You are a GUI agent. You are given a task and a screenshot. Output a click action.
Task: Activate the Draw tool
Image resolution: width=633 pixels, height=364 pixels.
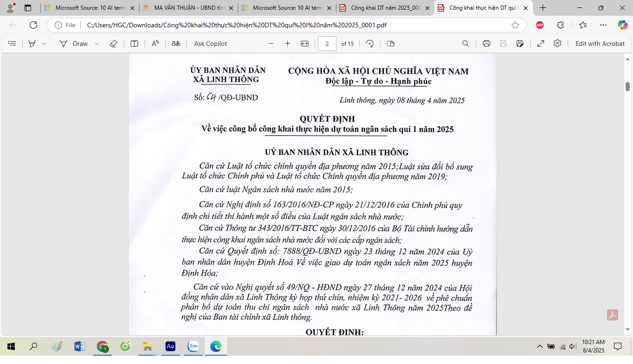pyautogui.click(x=74, y=44)
